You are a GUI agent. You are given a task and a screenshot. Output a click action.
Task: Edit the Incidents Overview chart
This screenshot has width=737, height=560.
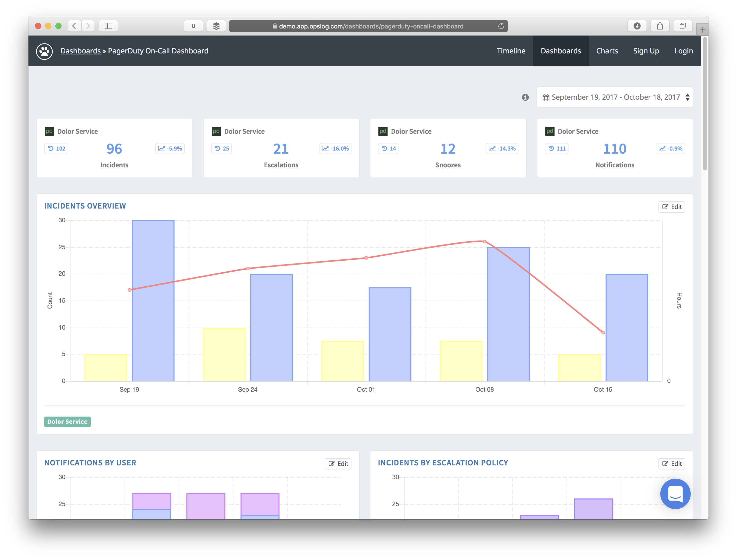(x=671, y=207)
